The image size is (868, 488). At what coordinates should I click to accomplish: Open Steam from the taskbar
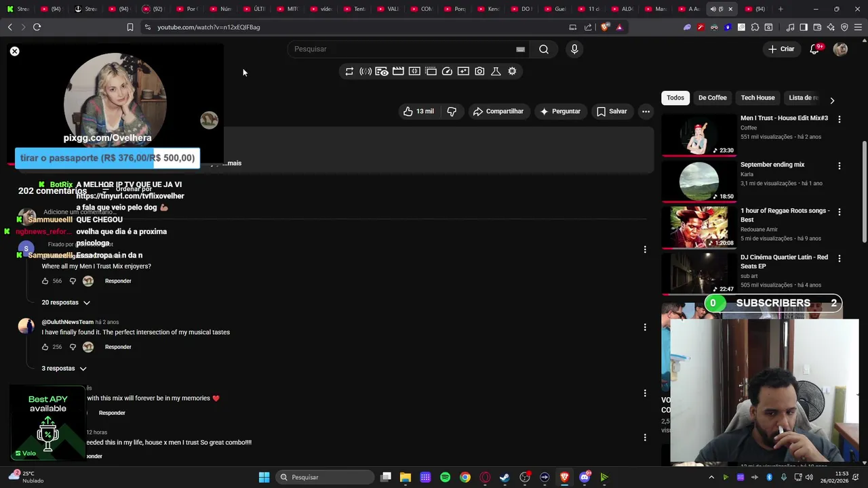click(505, 477)
